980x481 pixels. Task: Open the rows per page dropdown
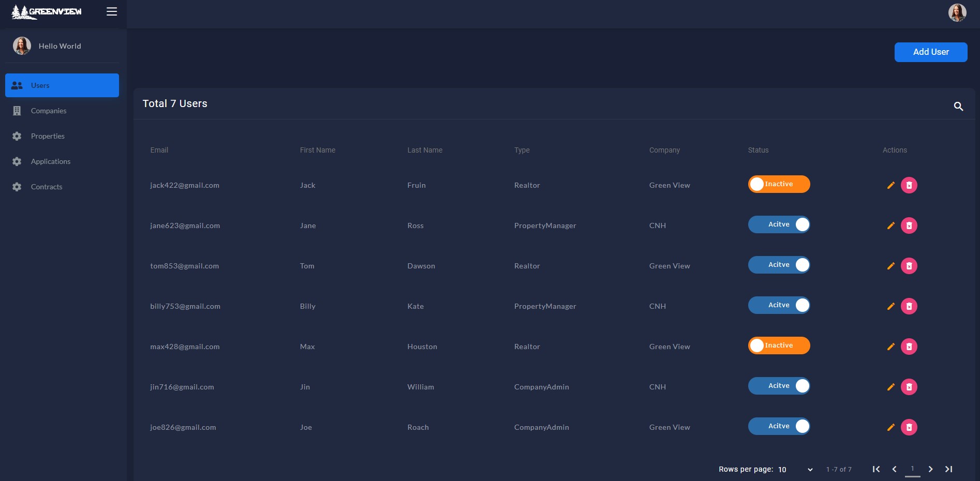tap(795, 470)
